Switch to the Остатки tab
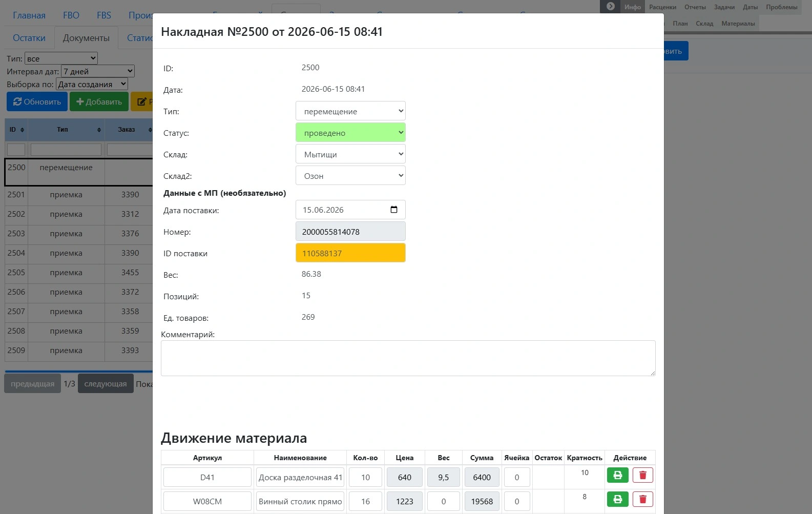The height and width of the screenshot is (514, 812). (29, 38)
